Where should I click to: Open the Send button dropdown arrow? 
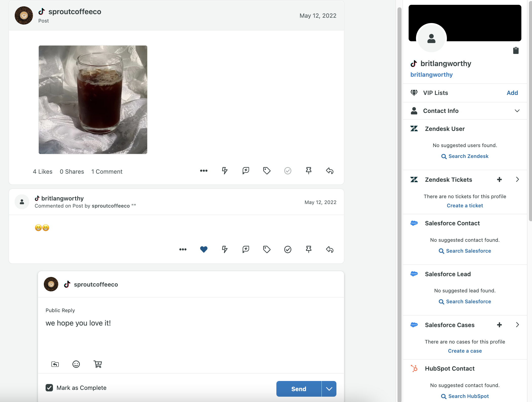pyautogui.click(x=329, y=389)
